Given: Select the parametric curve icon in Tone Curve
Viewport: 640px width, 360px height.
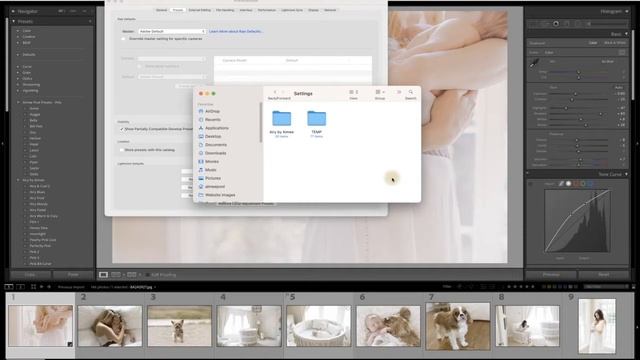Looking at the screenshot, I should pos(561,184).
